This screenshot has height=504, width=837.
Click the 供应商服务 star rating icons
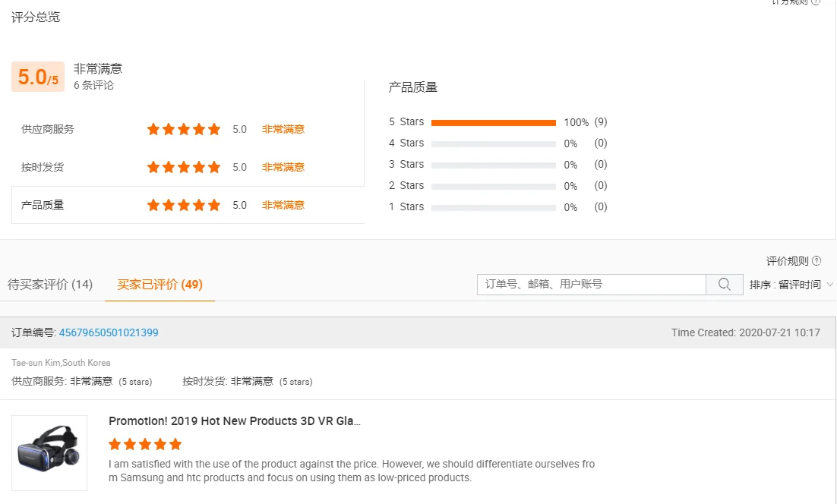point(184,129)
